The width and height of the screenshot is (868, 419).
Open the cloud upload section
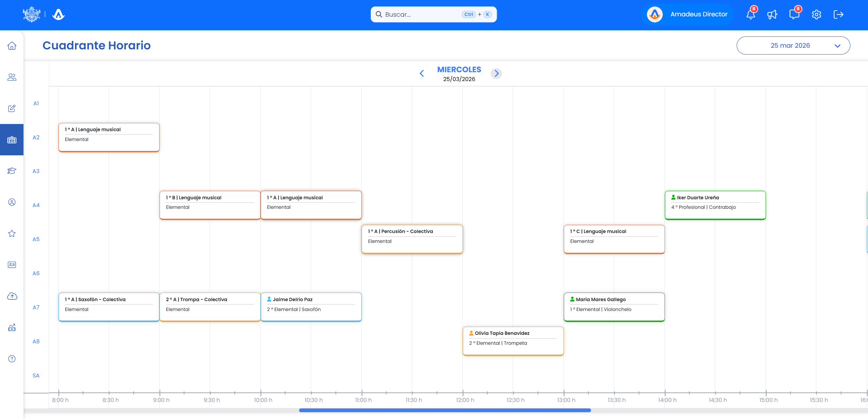click(12, 296)
